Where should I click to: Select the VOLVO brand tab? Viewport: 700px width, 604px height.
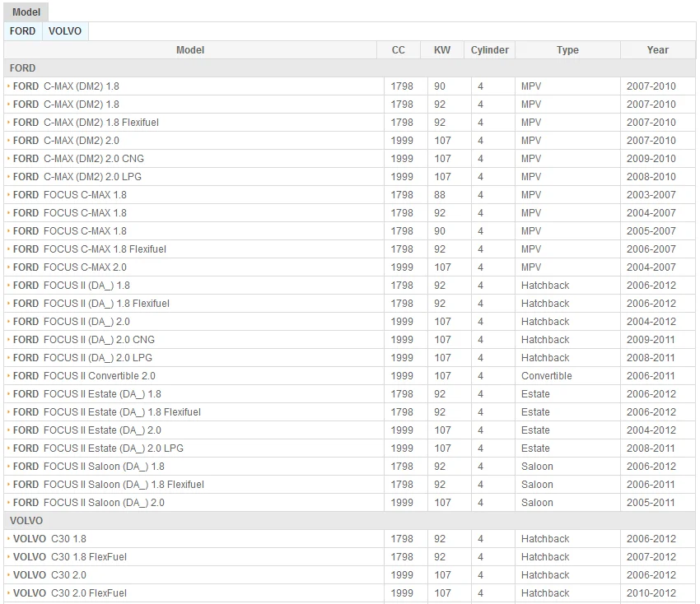click(65, 31)
